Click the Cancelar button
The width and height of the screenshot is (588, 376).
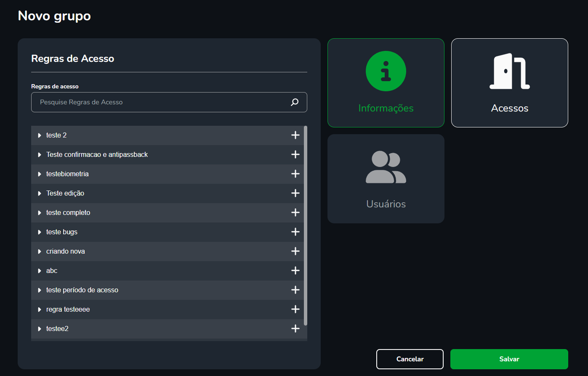tap(410, 359)
